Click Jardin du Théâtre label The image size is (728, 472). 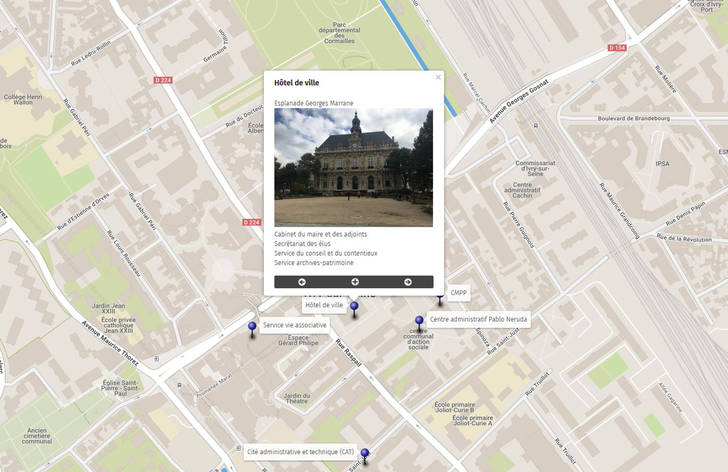pos(297,398)
